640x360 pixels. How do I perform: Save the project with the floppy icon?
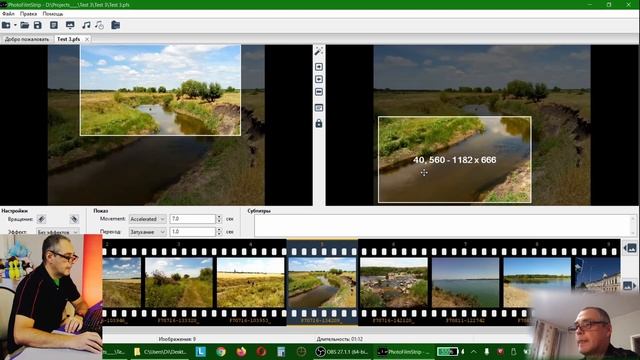[x=38, y=25]
